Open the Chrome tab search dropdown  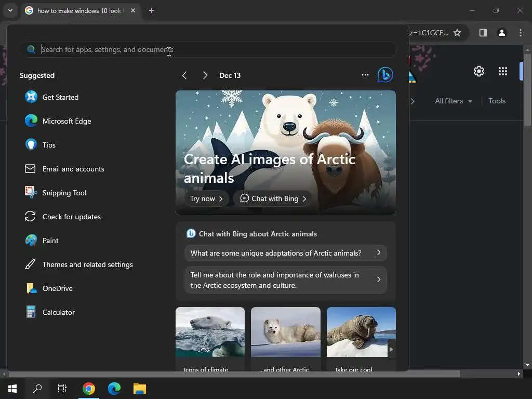10,10
